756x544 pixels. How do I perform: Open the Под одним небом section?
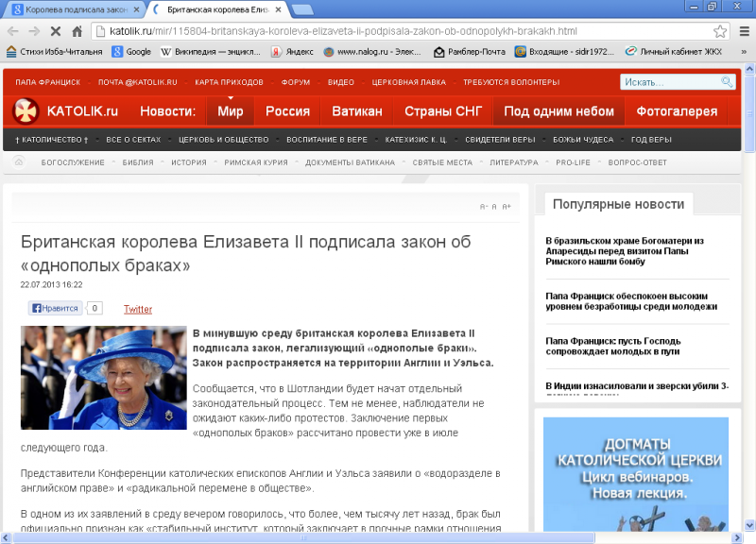558,111
